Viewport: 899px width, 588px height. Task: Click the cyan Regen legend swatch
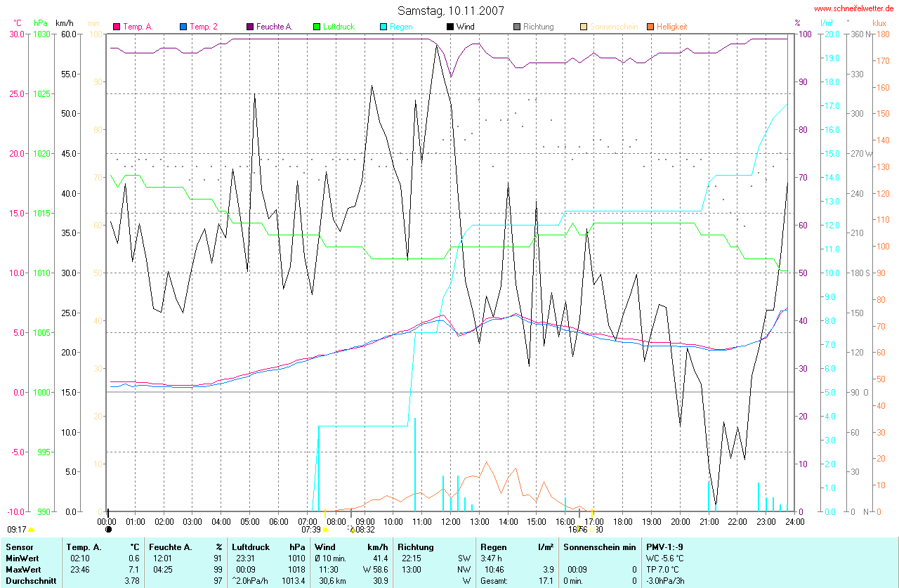coord(383,27)
